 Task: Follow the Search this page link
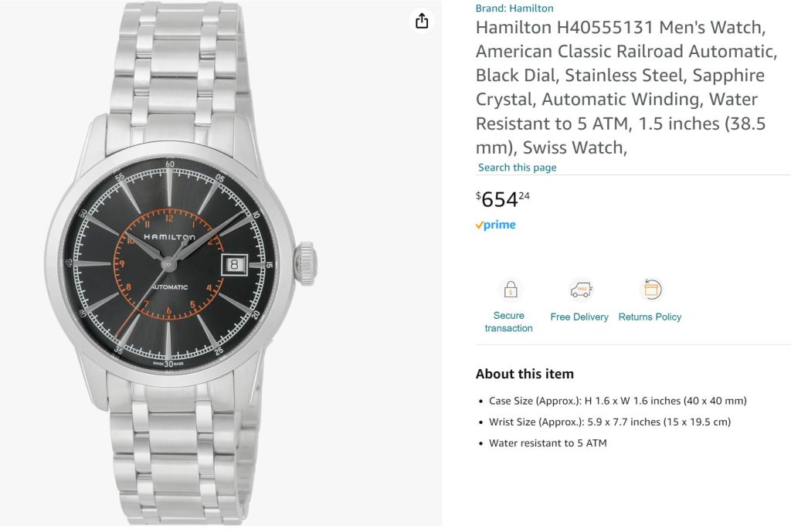tap(517, 168)
